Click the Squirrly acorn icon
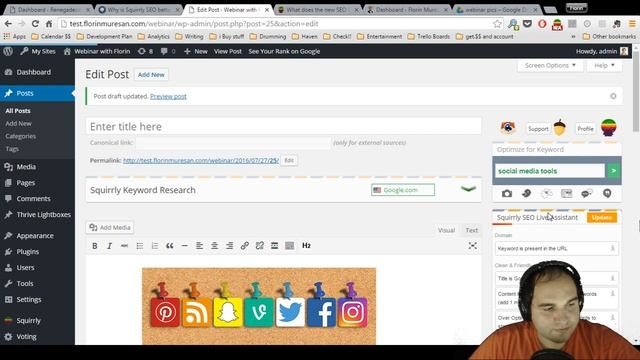The image size is (640, 360). point(560,128)
